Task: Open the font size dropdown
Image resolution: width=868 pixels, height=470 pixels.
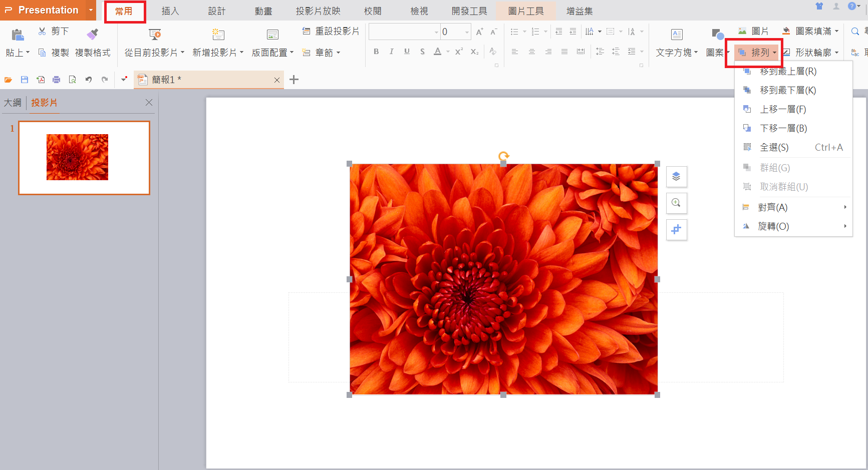Action: pyautogui.click(x=467, y=32)
